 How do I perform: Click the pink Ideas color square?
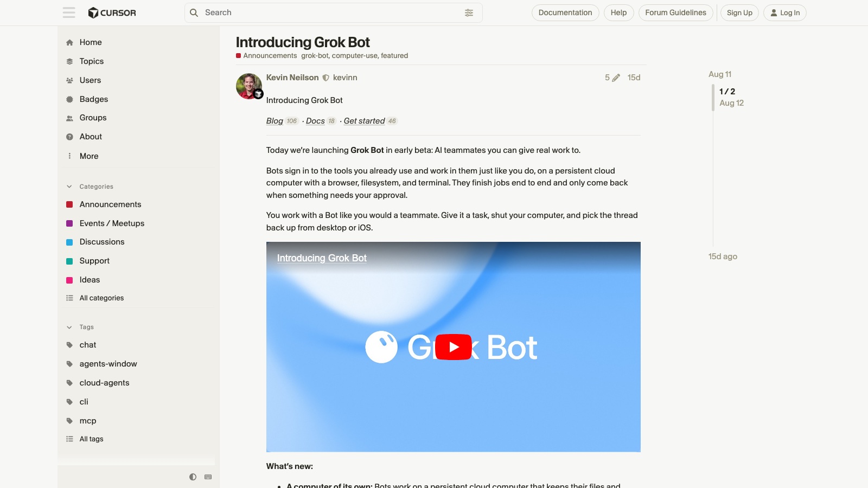click(x=69, y=280)
